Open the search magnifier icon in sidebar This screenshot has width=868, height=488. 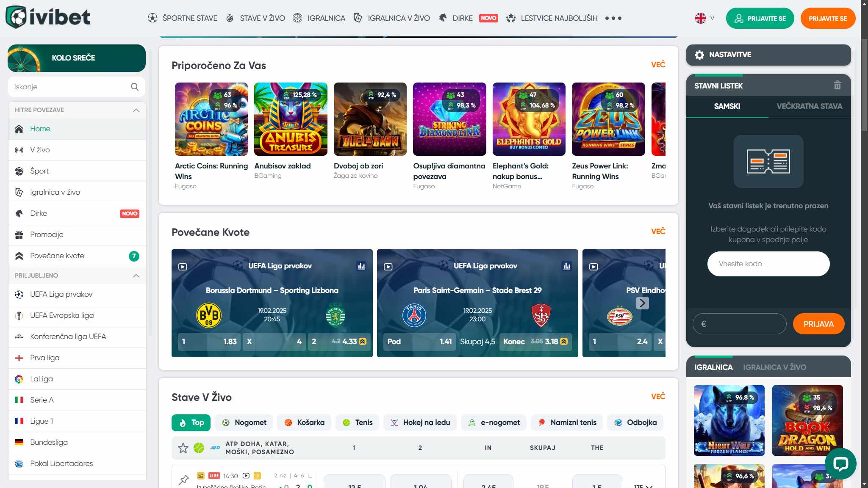point(135,87)
